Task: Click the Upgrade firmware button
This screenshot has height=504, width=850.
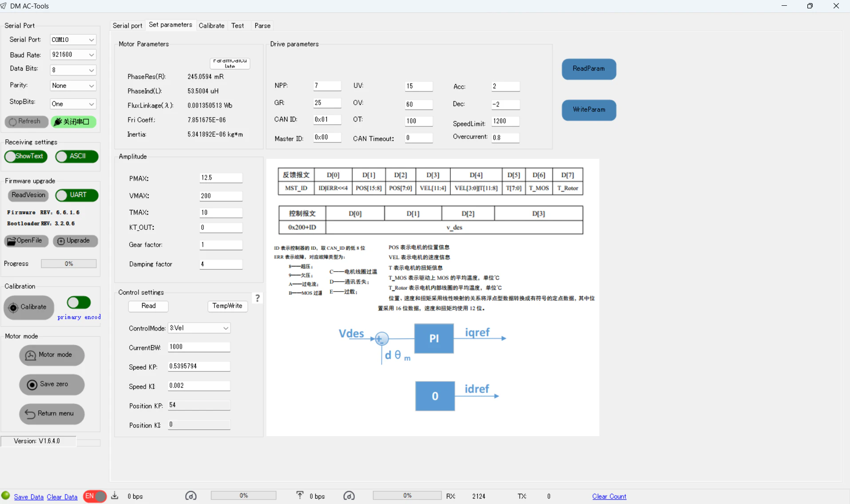Action: coord(75,241)
